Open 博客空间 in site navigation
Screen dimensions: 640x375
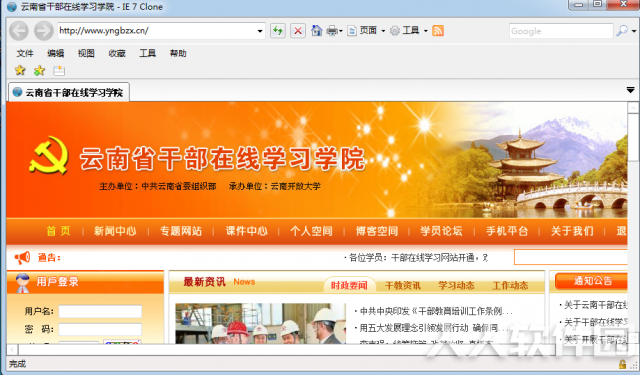[x=377, y=231]
